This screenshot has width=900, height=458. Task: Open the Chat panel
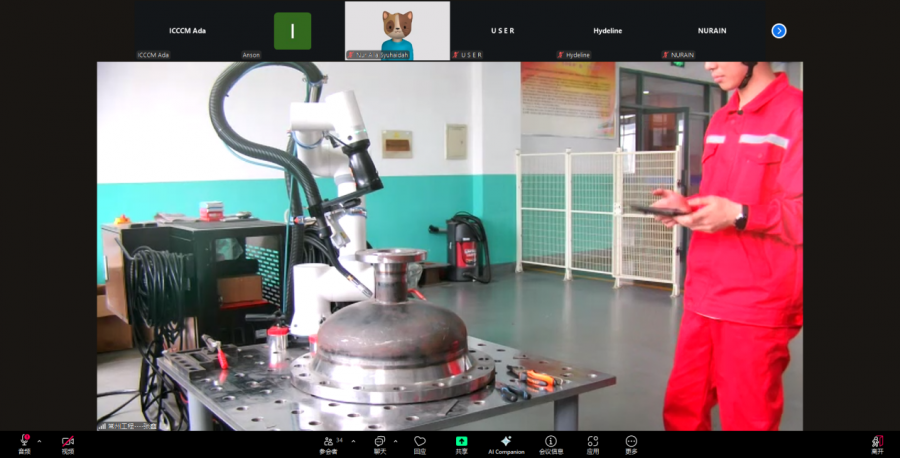[380, 442]
